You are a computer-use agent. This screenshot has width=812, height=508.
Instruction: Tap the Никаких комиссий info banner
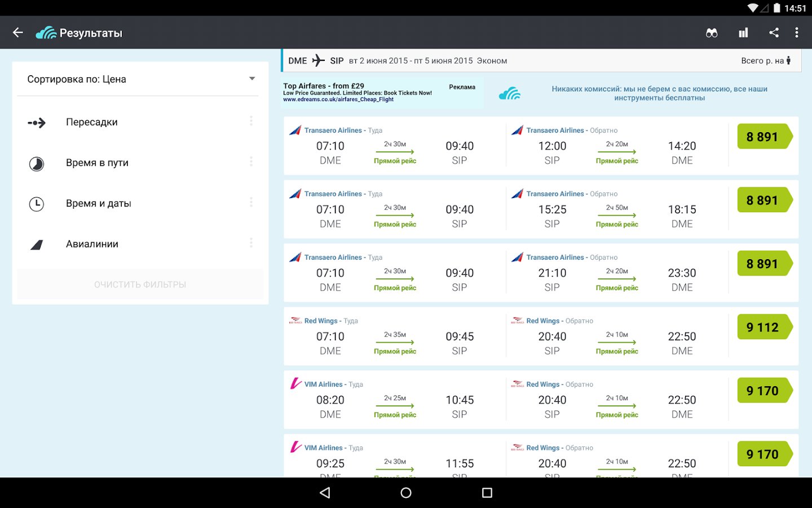point(659,93)
